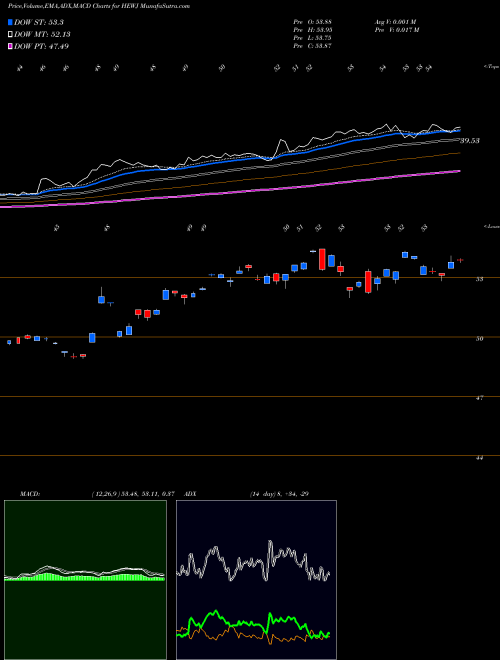Click the Pre H: 53.95 high value

pos(313,30)
